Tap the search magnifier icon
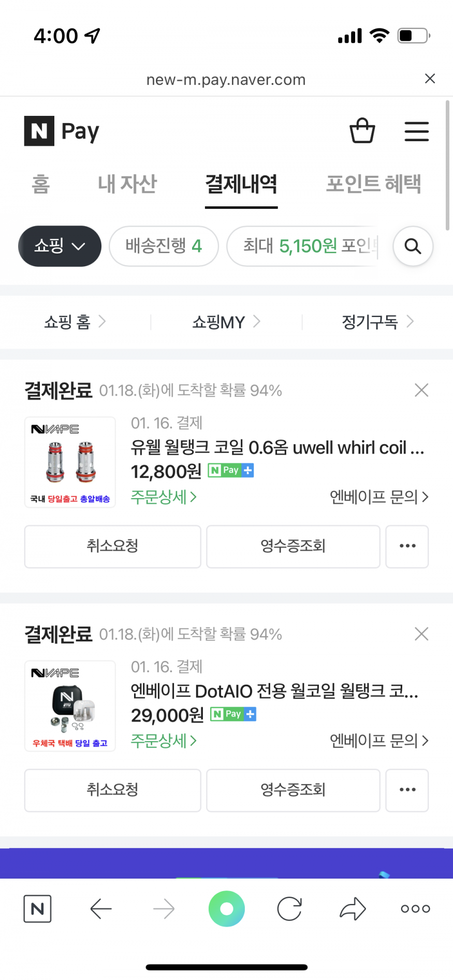The image size is (453, 980). click(413, 246)
